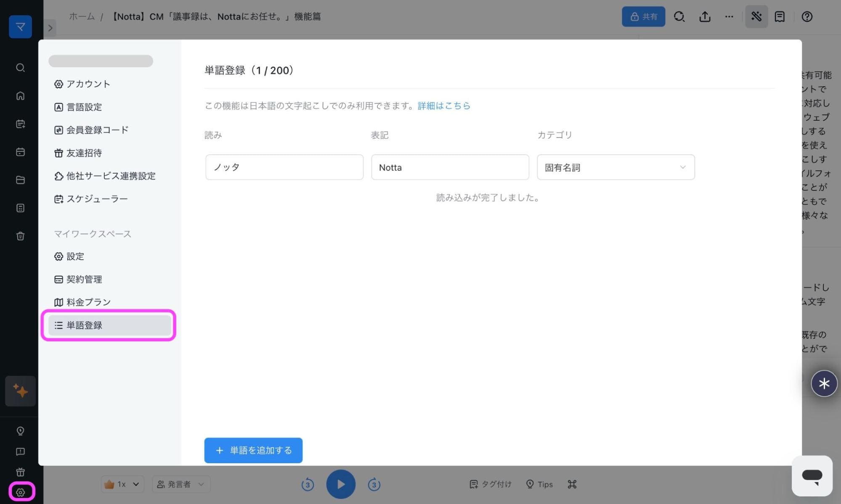
Task: Click the floating asterisk assistant button
Action: click(824, 383)
